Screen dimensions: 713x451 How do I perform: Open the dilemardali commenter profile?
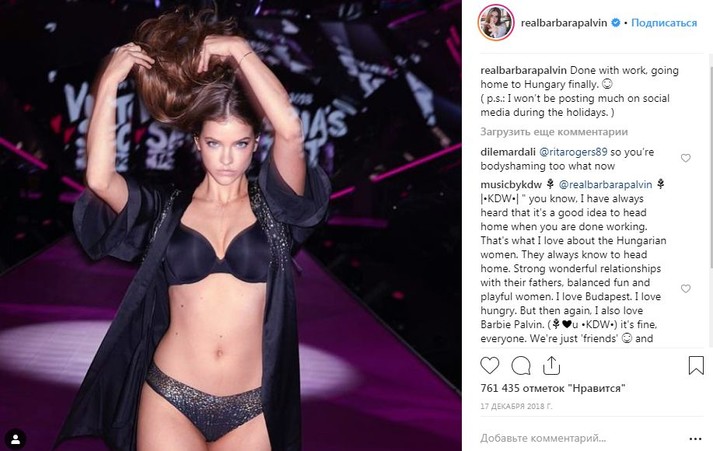tap(507, 152)
